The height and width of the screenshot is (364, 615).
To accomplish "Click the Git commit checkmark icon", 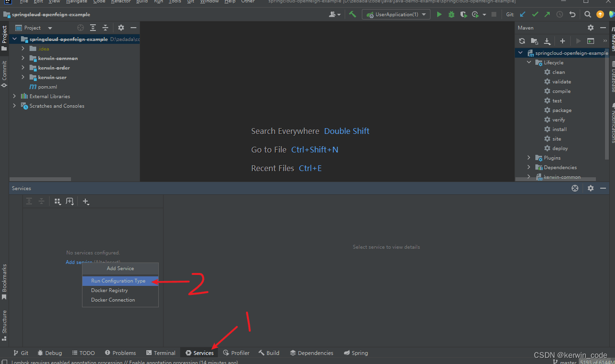I will pos(534,14).
